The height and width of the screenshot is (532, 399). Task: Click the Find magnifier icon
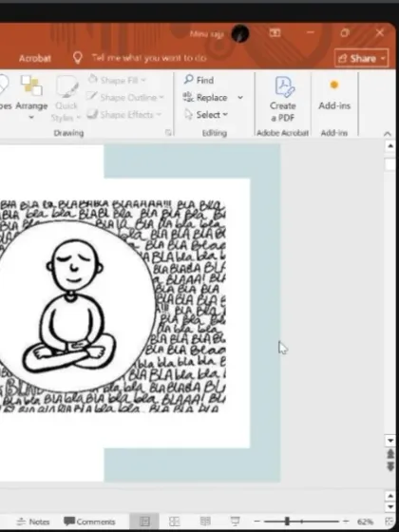coord(188,80)
